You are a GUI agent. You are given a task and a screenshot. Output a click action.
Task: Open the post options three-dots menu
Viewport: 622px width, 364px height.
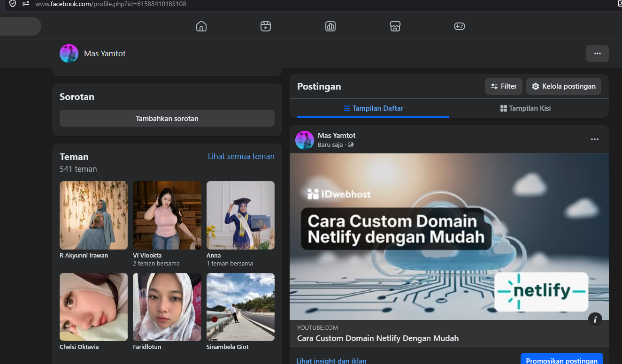click(x=595, y=139)
